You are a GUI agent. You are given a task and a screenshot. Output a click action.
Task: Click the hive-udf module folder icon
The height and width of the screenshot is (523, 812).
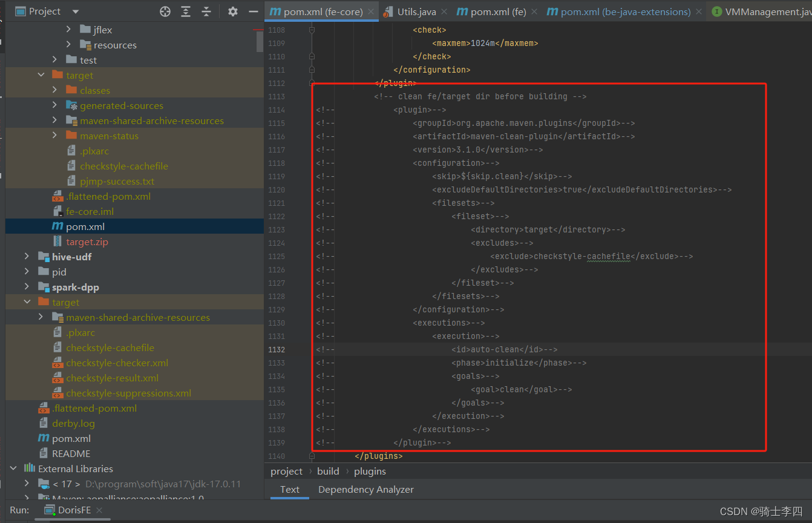pos(44,257)
